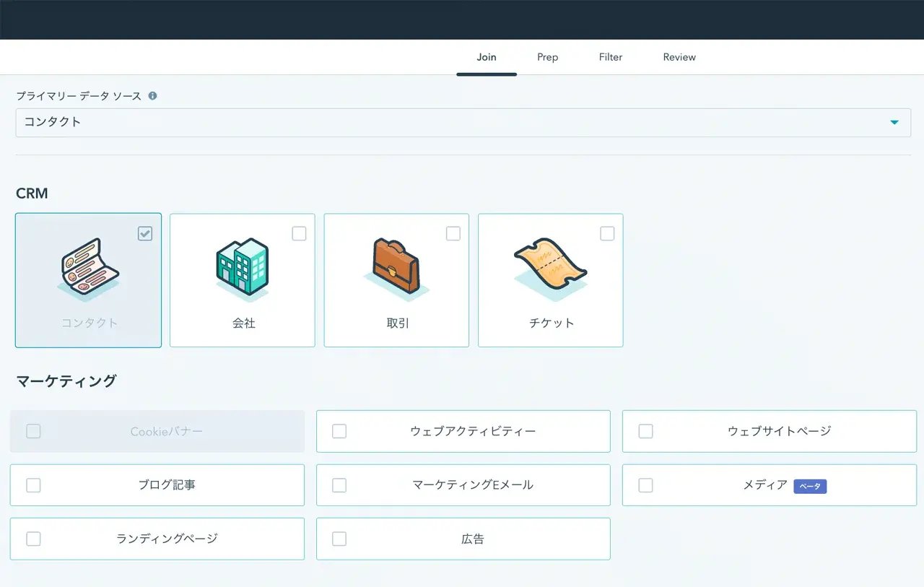Click the Cookieバナー label text
Image resolution: width=924 pixels, height=587 pixels.
tap(167, 432)
